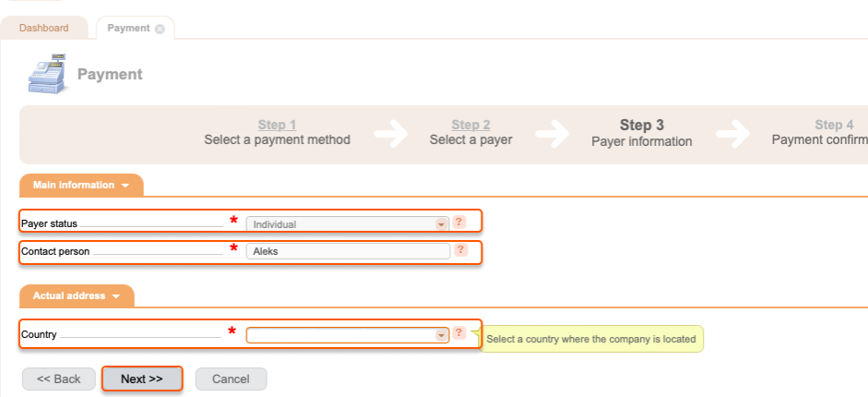
Task: Open the Payer status dropdown
Action: [348, 224]
